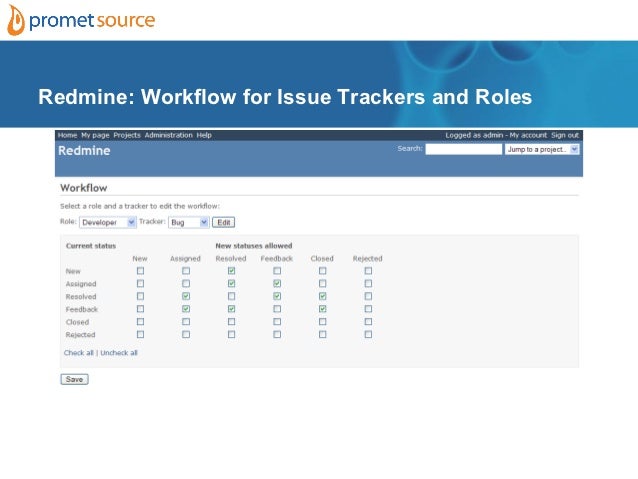Screen dimensions: 638x479
Task: Click the Save button
Action: pos(74,379)
